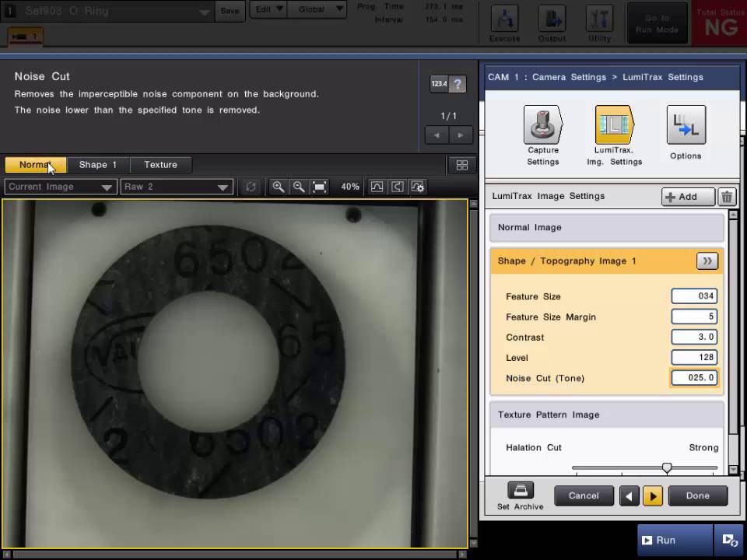Go to next help page arrow
This screenshot has width=747, height=560.
coord(460,135)
